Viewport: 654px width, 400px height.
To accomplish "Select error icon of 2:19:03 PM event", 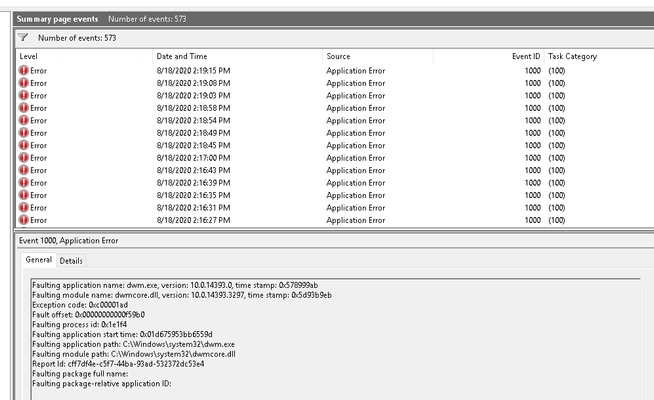I will point(23,96).
